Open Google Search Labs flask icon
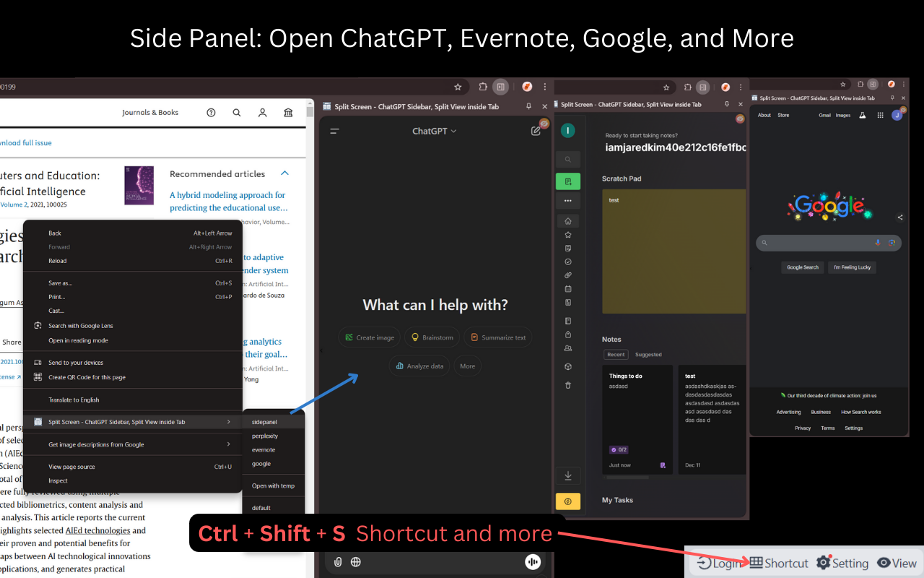 pyautogui.click(x=862, y=115)
